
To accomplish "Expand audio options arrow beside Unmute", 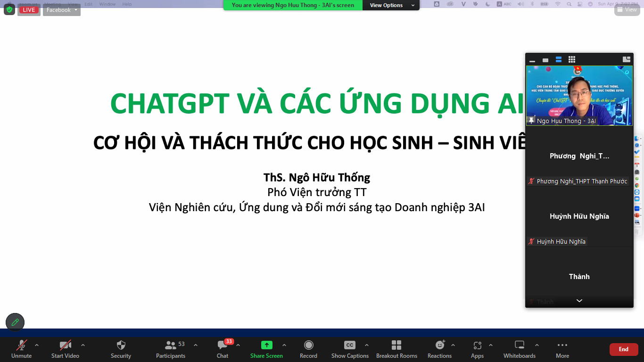I will pyautogui.click(x=37, y=345).
